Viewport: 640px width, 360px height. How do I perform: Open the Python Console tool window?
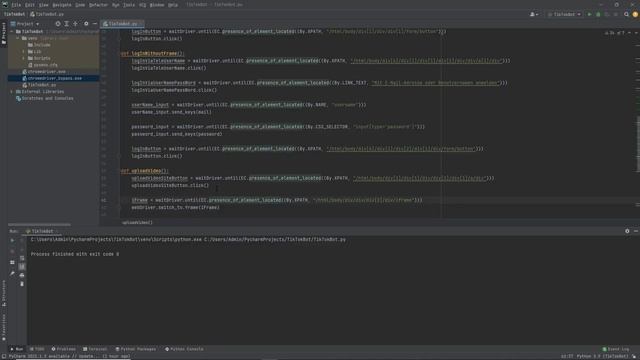coord(184,349)
